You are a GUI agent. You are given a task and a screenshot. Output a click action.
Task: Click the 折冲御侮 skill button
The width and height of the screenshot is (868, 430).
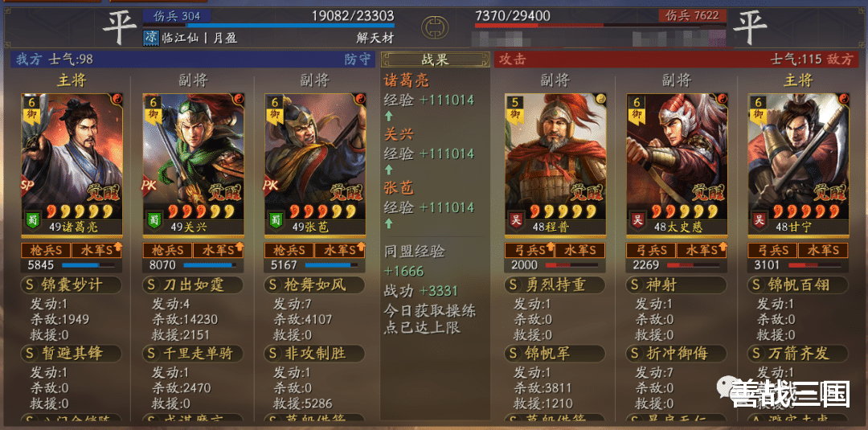(677, 353)
